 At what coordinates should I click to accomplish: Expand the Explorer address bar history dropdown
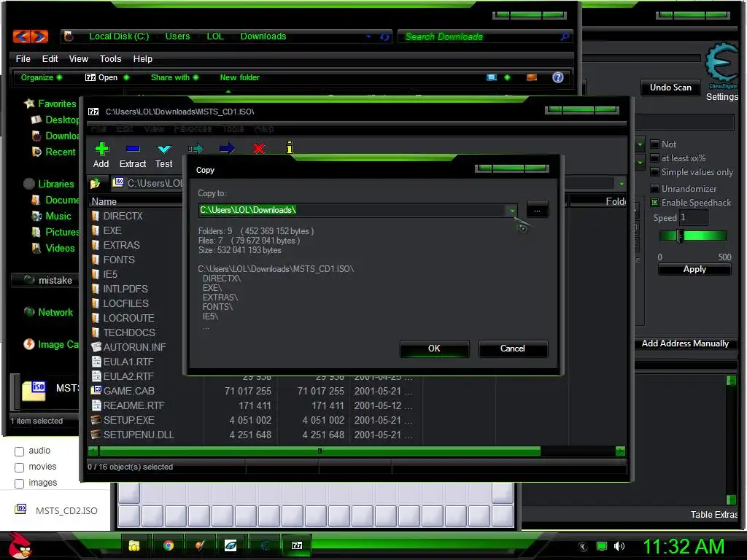click(x=368, y=36)
